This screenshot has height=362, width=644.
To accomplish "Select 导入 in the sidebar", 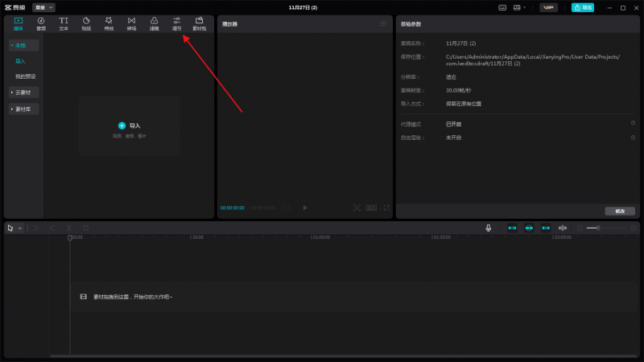I will (x=20, y=61).
